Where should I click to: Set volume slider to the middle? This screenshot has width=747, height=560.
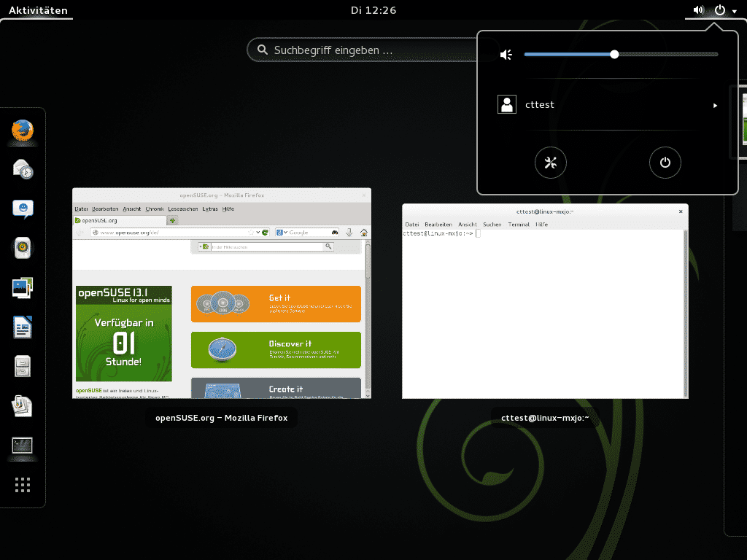click(621, 54)
